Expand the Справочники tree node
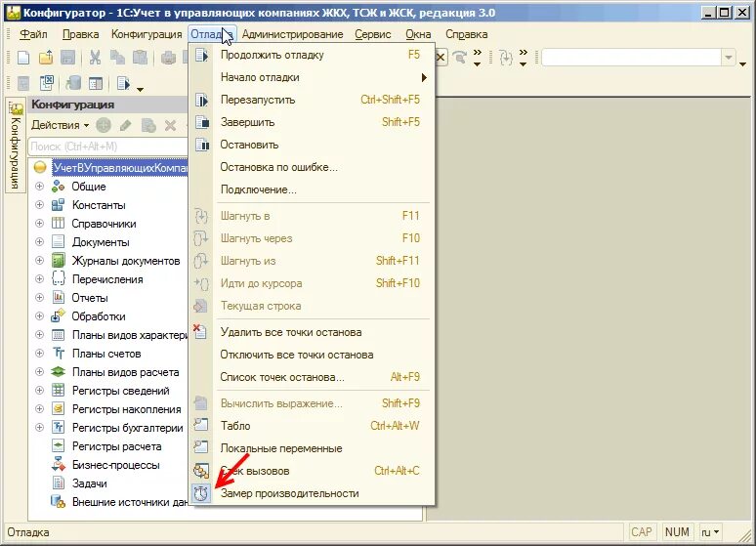This screenshot has height=546, width=756. 39,224
